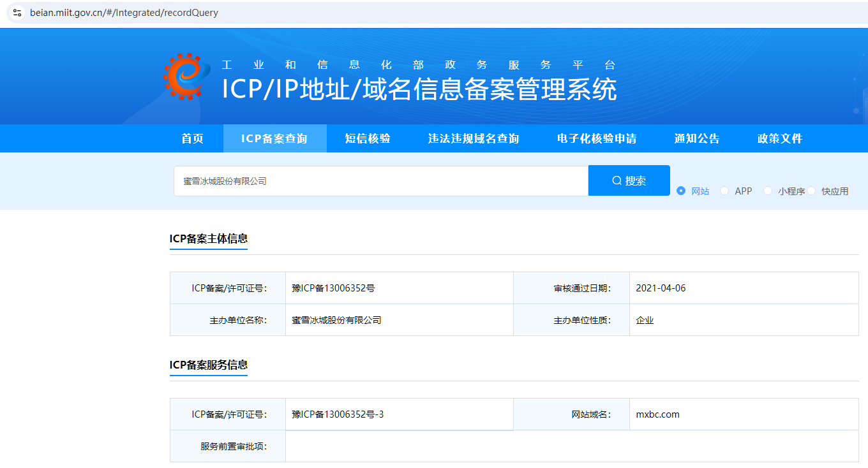The width and height of the screenshot is (868, 468).
Task: Select the 网站 radio option
Action: coord(681,191)
